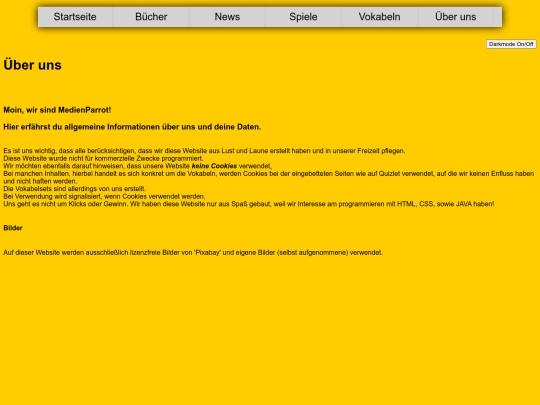Open the Vokabeln page
540x405 pixels.
click(379, 17)
